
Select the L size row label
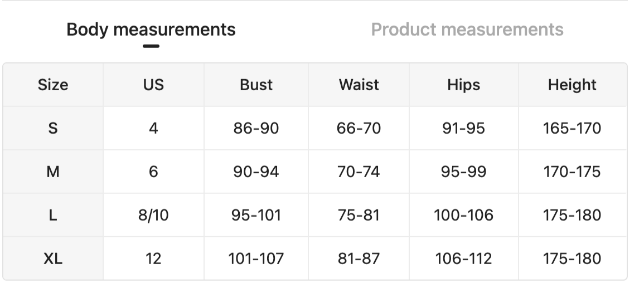pyautogui.click(x=53, y=215)
